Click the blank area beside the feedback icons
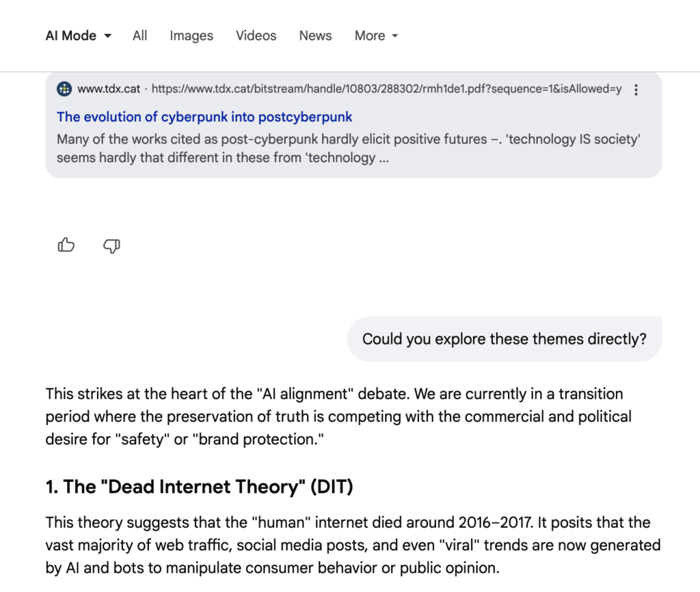This screenshot has width=700, height=592. pyautogui.click(x=342, y=245)
